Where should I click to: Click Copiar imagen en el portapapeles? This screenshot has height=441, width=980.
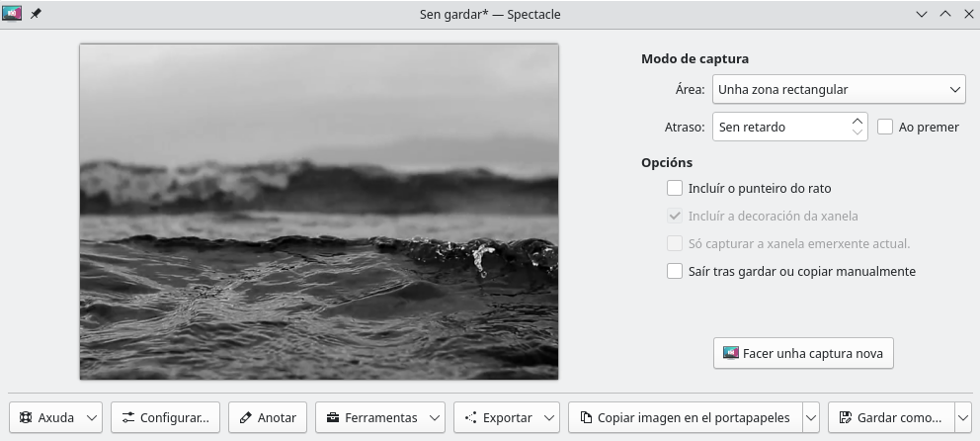685,417
